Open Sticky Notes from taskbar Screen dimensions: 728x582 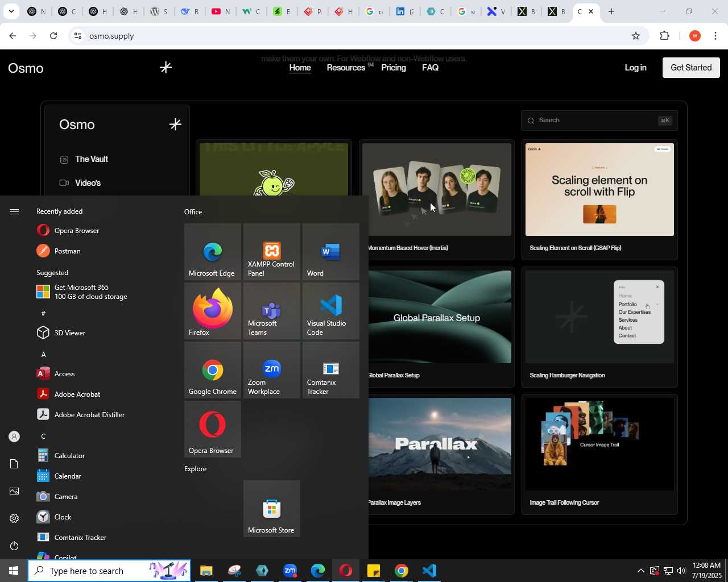point(374,571)
